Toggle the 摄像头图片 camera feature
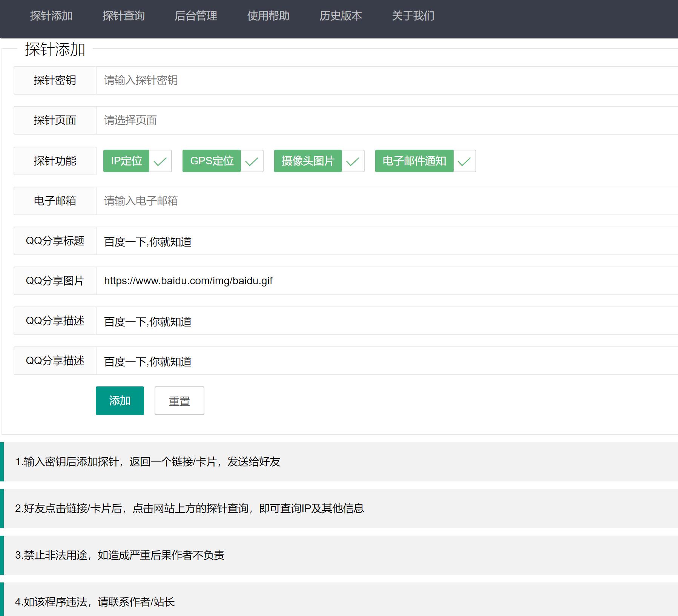This screenshot has width=678, height=616. point(308,161)
